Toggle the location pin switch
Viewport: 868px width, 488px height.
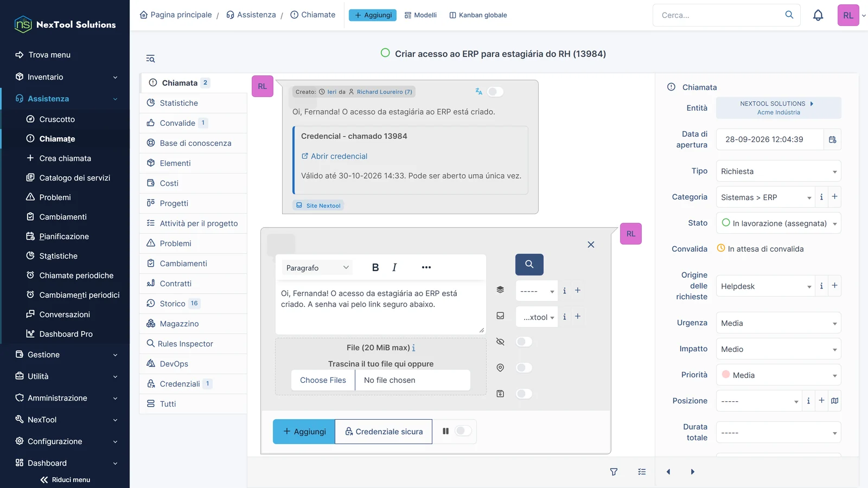pyautogui.click(x=524, y=368)
